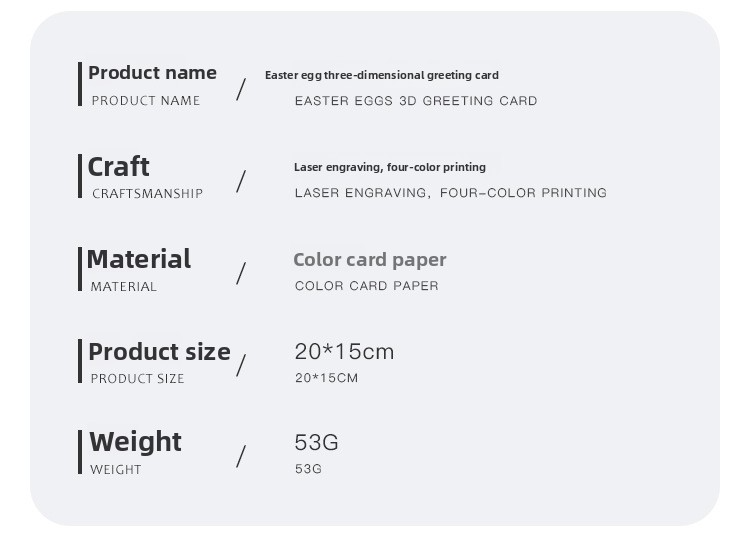The width and height of the screenshot is (750, 542).
Task: Select the EASTER EGGS 3D GREETING CARD line
Action: 416,101
